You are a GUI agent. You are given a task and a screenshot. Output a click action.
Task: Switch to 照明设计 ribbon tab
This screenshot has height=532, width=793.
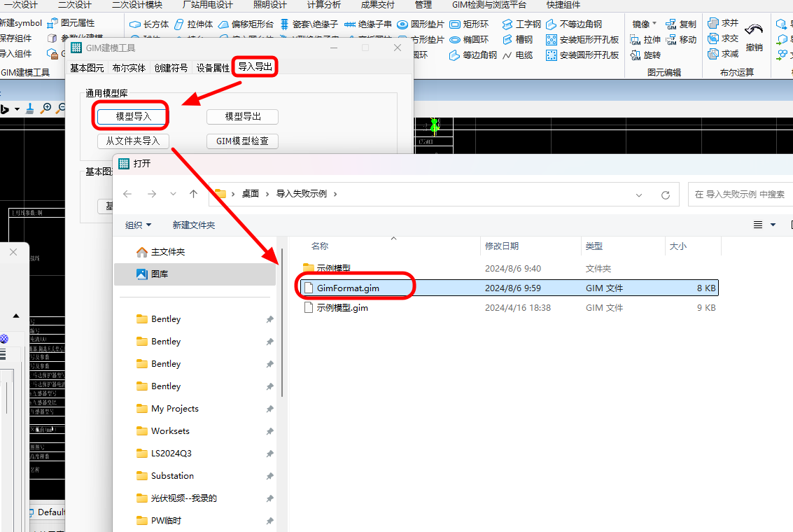270,5
